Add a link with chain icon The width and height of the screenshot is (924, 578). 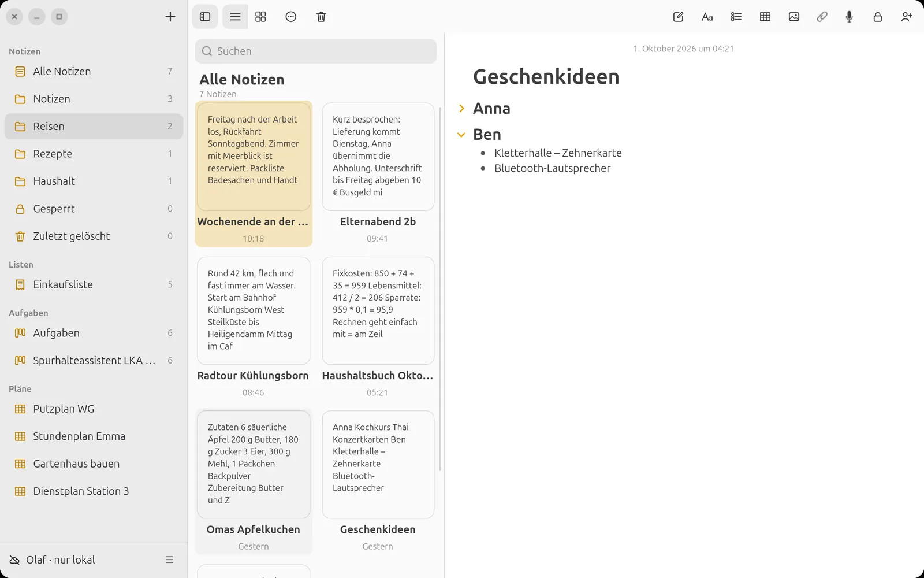point(822,17)
